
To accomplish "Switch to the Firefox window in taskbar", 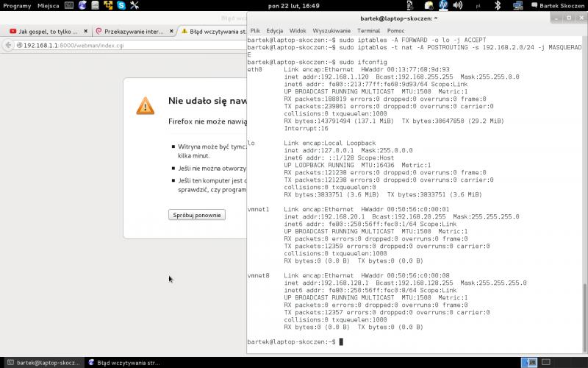I will click(x=125, y=362).
